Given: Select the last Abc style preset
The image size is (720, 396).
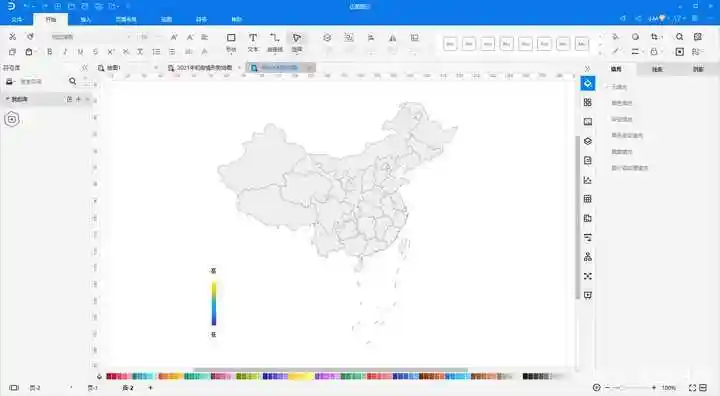Looking at the screenshot, I should (x=582, y=44).
